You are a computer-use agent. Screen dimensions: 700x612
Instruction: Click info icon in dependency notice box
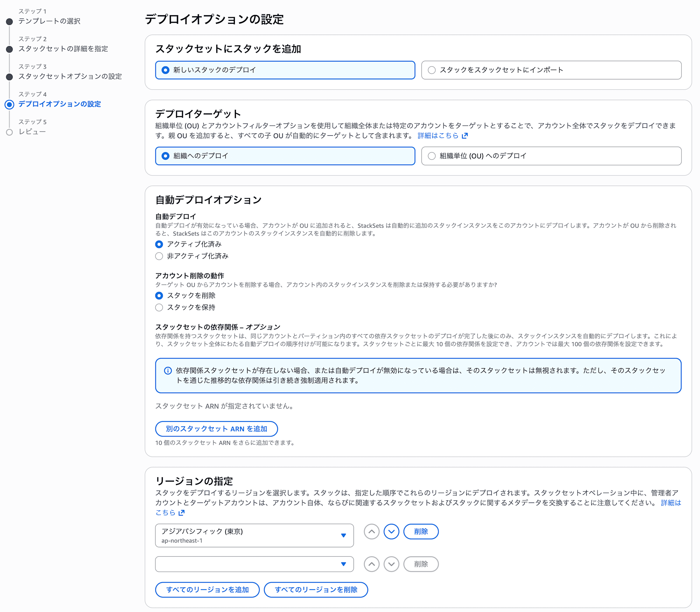[168, 371]
